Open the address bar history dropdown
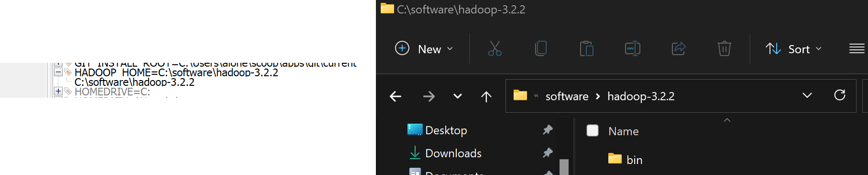This screenshot has height=175, width=868. [807, 95]
